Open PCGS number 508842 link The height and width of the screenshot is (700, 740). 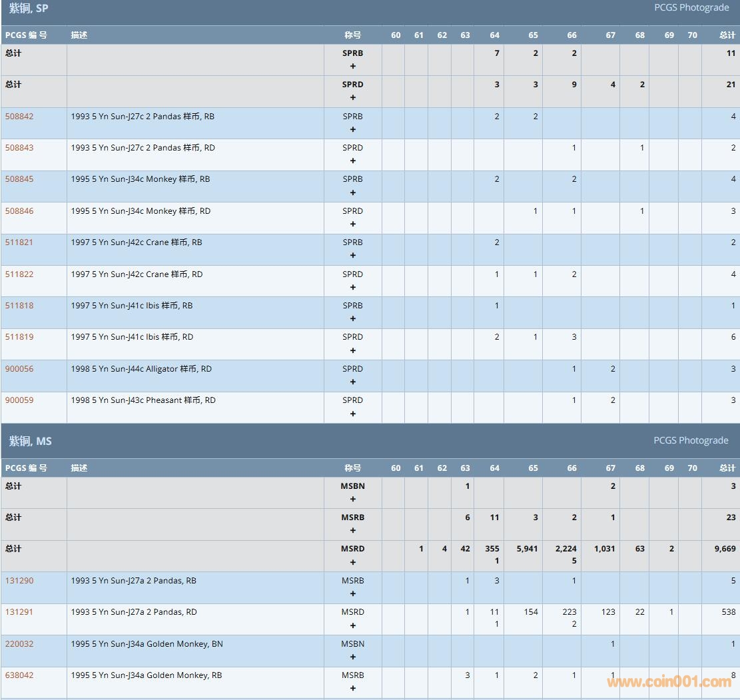[x=19, y=117]
